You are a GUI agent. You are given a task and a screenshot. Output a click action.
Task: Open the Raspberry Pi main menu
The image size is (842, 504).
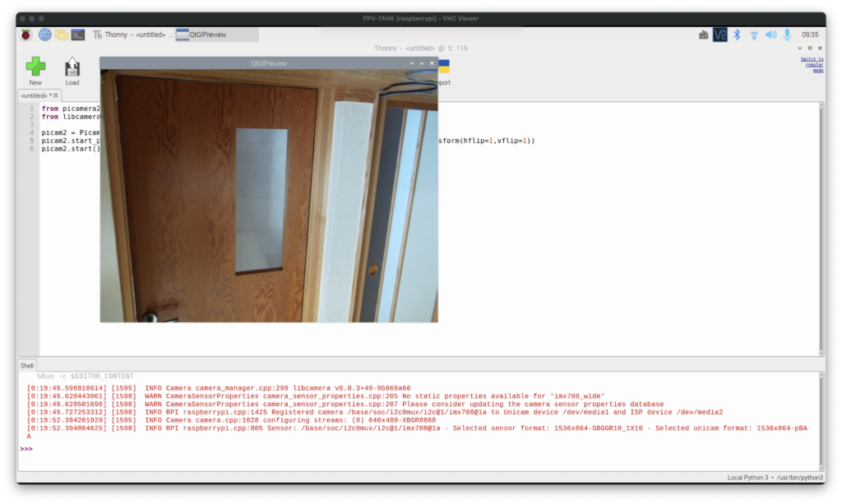(26, 35)
